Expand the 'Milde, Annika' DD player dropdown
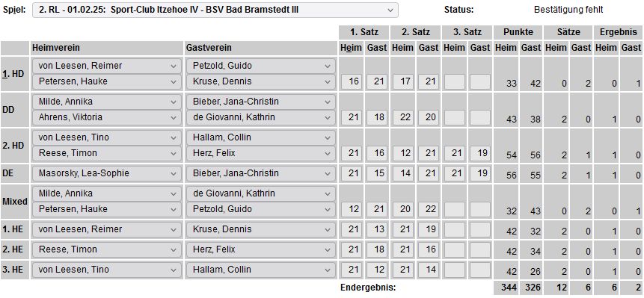 point(106,102)
